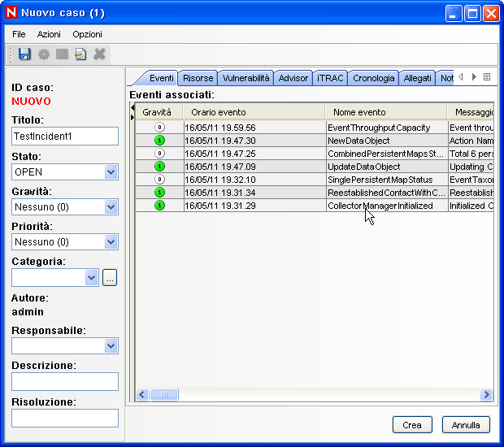The height and width of the screenshot is (447, 504).
Task: Open the Opzioni menu
Action: pyautogui.click(x=87, y=34)
